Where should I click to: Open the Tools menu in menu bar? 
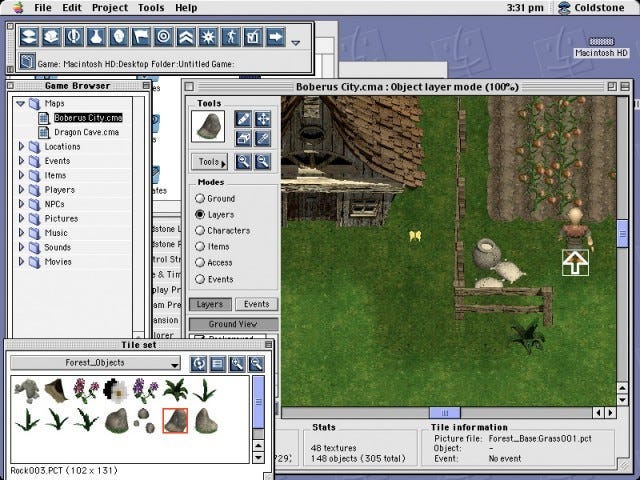(x=151, y=8)
